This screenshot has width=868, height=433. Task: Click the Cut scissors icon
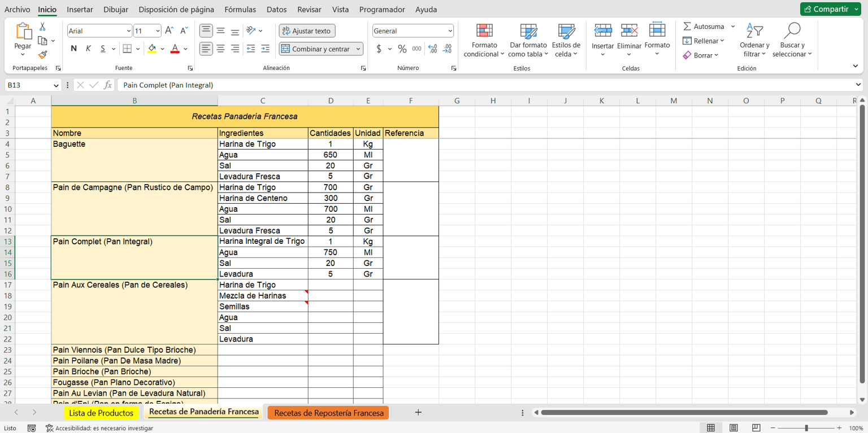point(42,27)
